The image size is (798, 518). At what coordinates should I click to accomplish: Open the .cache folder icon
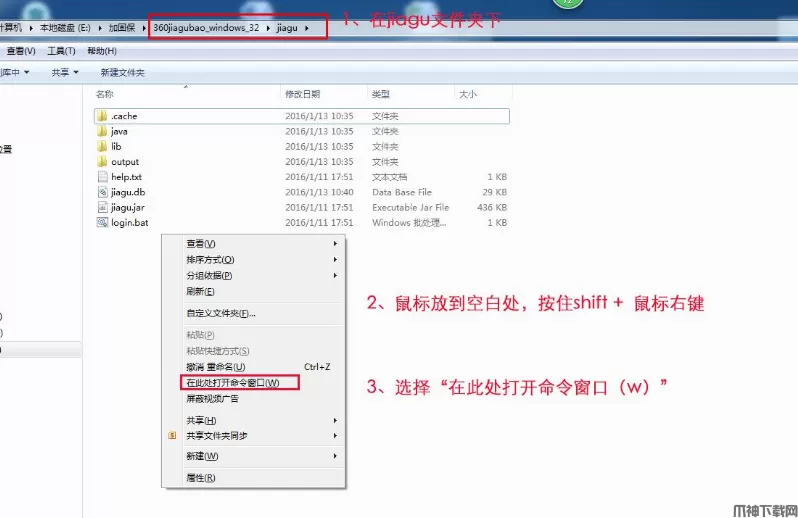click(x=102, y=116)
